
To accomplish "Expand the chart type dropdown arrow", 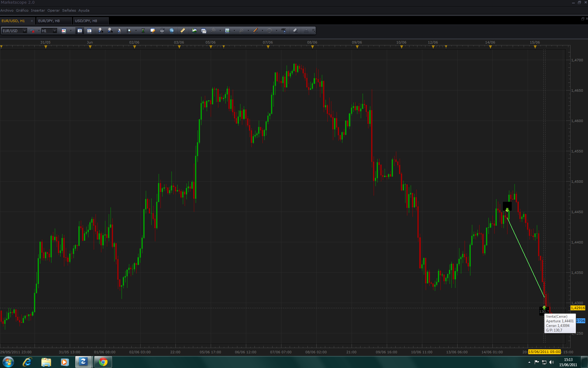I will pyautogui.click(x=71, y=31).
